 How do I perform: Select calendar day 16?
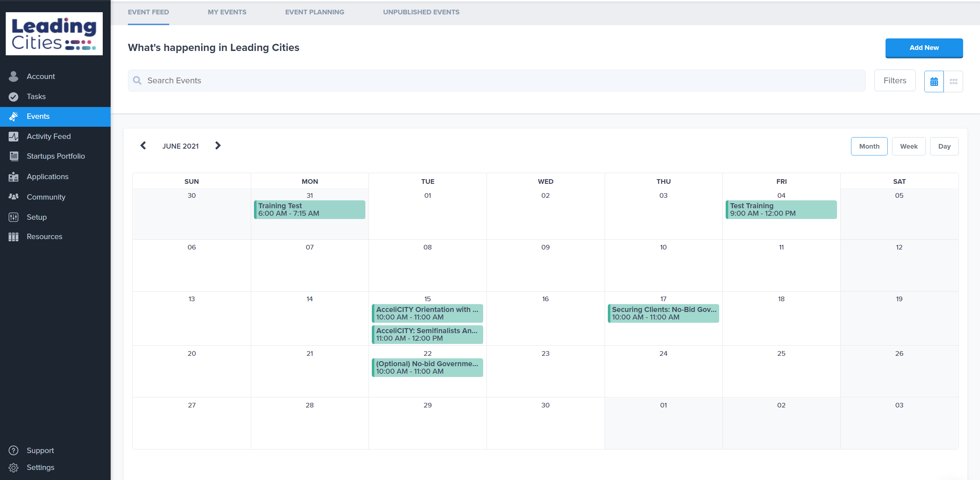pos(545,299)
